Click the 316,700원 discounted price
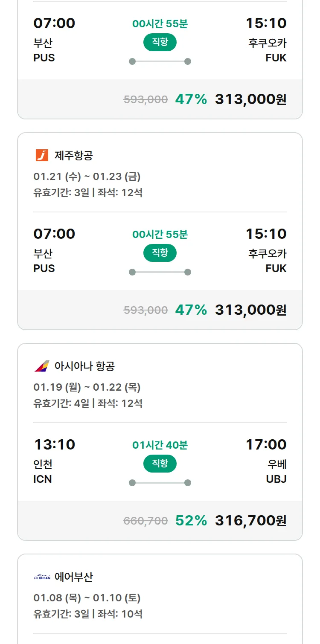The width and height of the screenshot is (320, 644). 250,520
